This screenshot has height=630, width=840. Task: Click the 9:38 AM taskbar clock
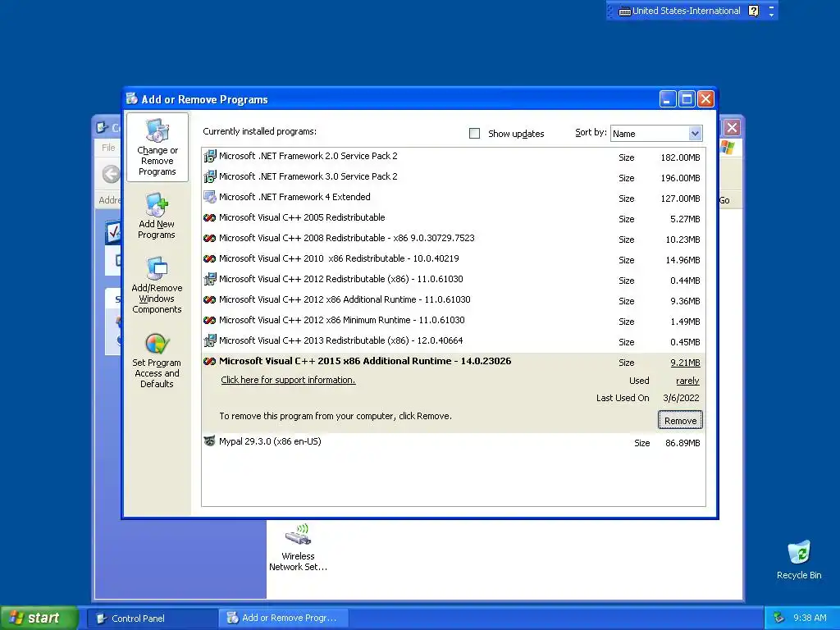click(810, 618)
